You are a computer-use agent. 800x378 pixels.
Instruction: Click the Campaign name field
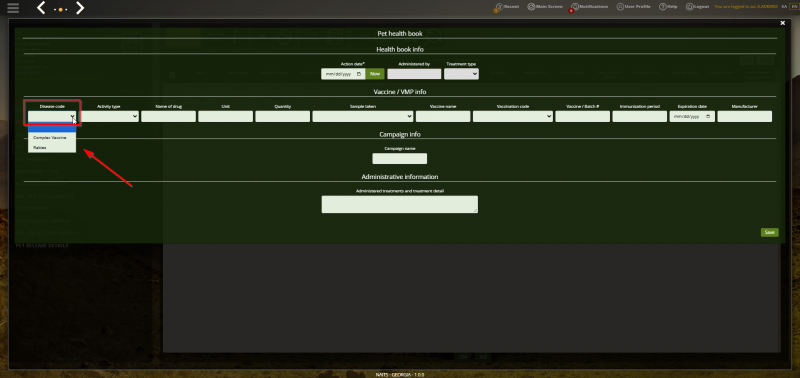pyautogui.click(x=399, y=159)
